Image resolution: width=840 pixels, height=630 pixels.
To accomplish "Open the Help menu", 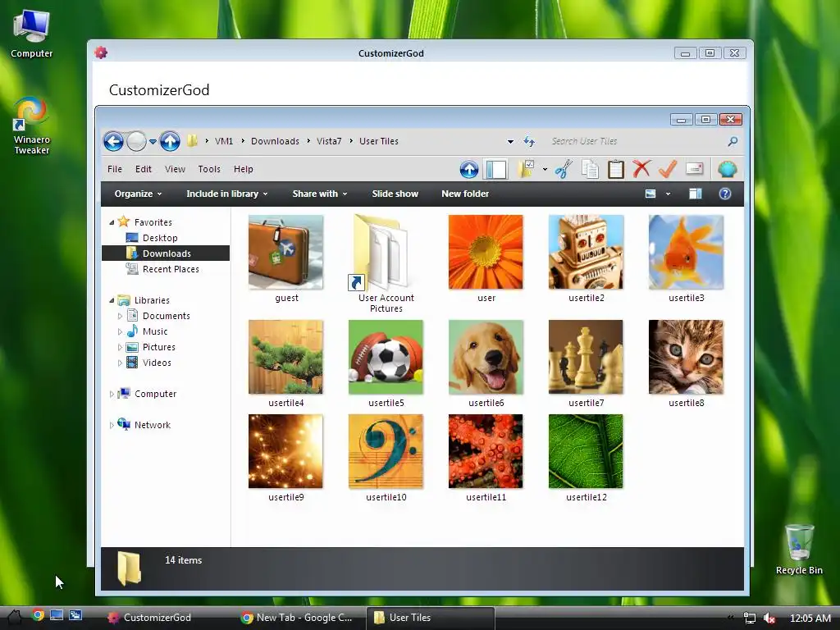I will point(243,169).
